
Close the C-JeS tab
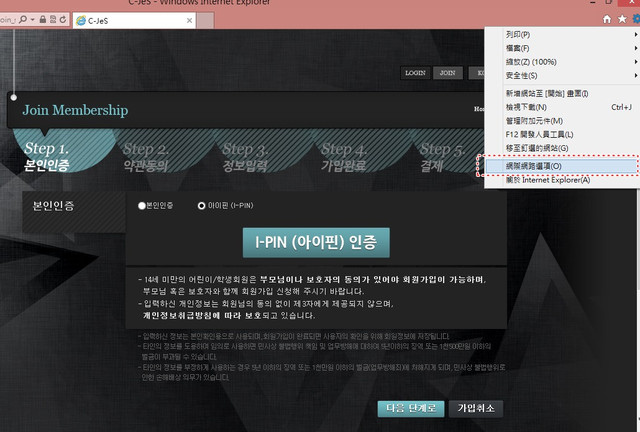pyautogui.click(x=189, y=20)
